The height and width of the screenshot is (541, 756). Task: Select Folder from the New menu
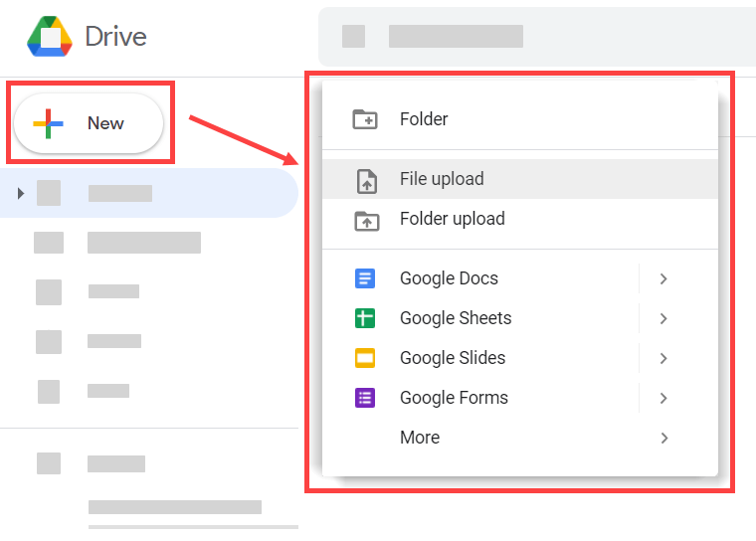pyautogui.click(x=519, y=119)
